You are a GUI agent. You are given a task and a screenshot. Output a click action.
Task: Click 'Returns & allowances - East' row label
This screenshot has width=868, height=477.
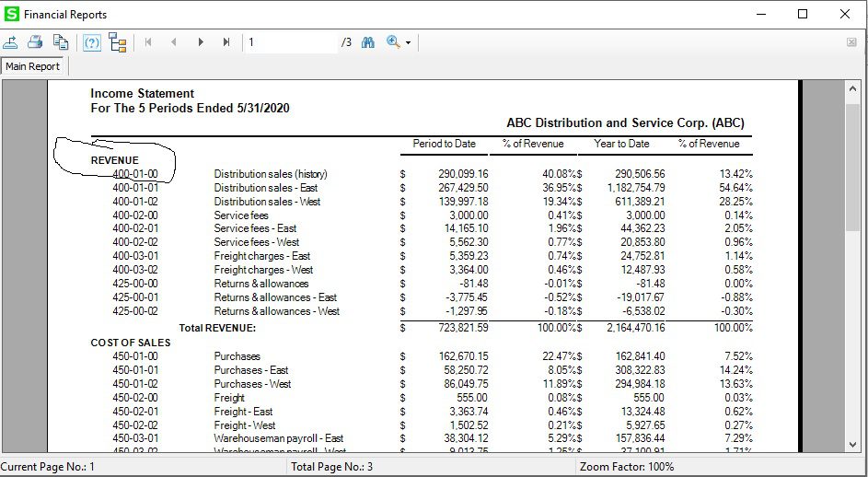tap(275, 297)
